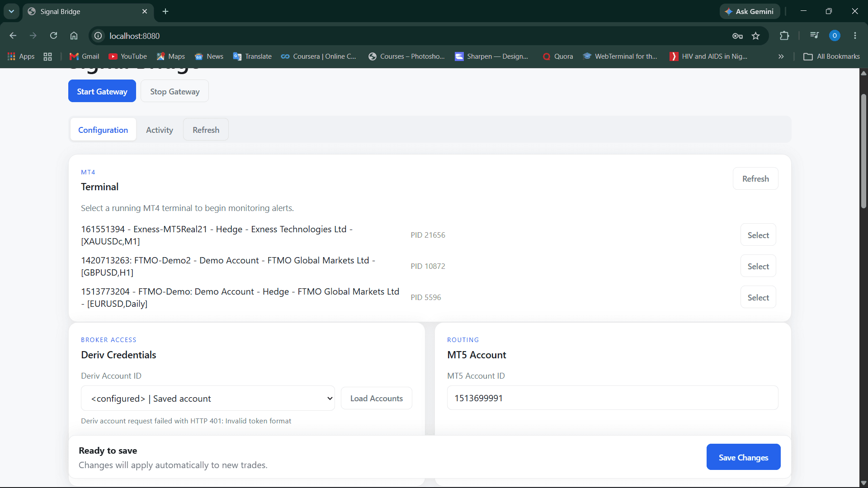The height and width of the screenshot is (488, 868).
Task: Open the Translate bookmark
Action: tap(252, 56)
